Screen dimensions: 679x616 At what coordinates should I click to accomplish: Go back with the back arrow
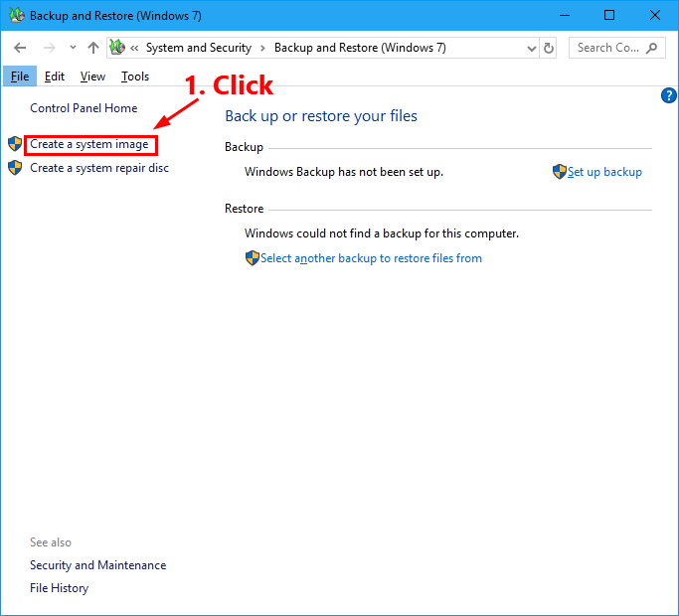pyautogui.click(x=20, y=48)
